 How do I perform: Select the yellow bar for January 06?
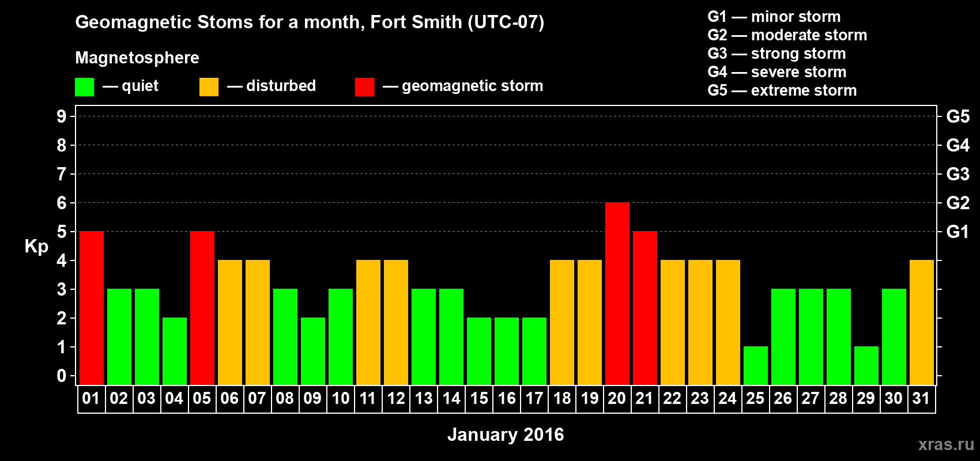(x=230, y=323)
